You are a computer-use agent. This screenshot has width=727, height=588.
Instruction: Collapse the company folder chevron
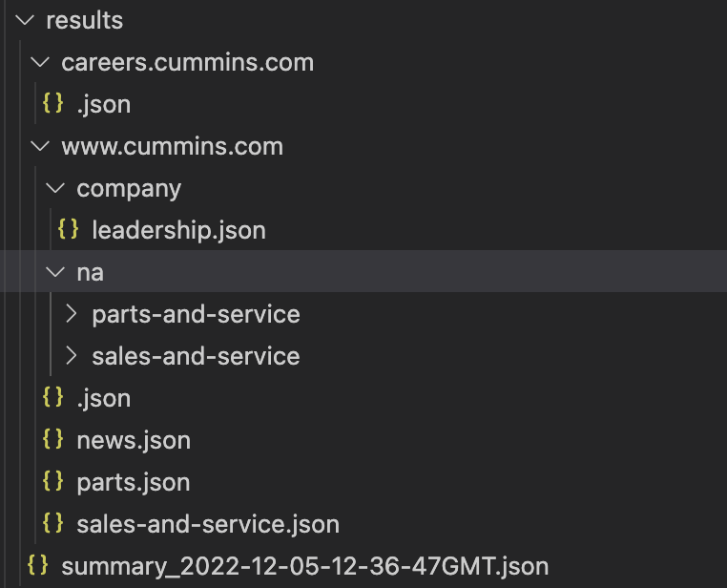[x=55, y=188]
